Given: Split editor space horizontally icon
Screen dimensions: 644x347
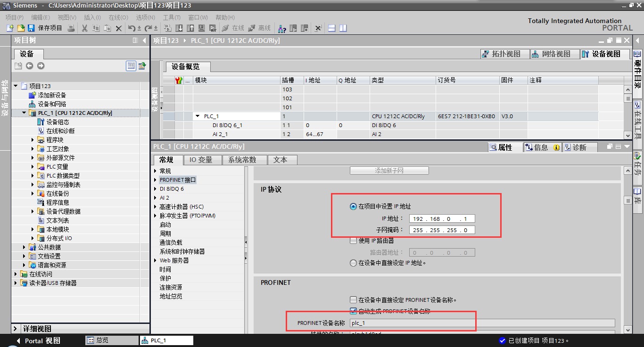Looking at the screenshot, I should [x=332, y=28].
